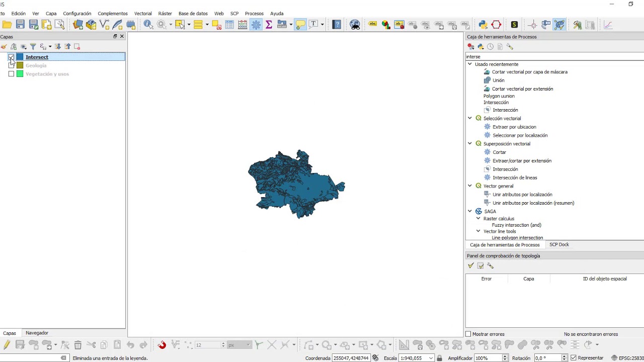Toggle visibility of Geología layer
Image resolution: width=644 pixels, height=362 pixels.
[11, 65]
